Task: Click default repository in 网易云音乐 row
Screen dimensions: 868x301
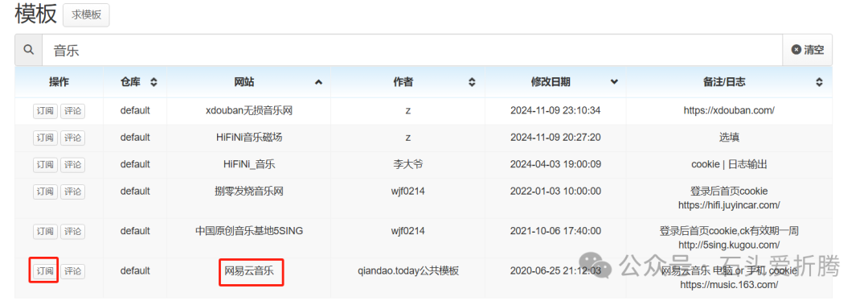Action: pos(135,271)
